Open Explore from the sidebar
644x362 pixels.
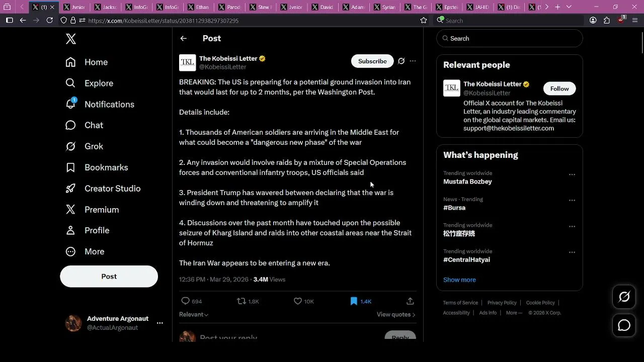coord(90,83)
